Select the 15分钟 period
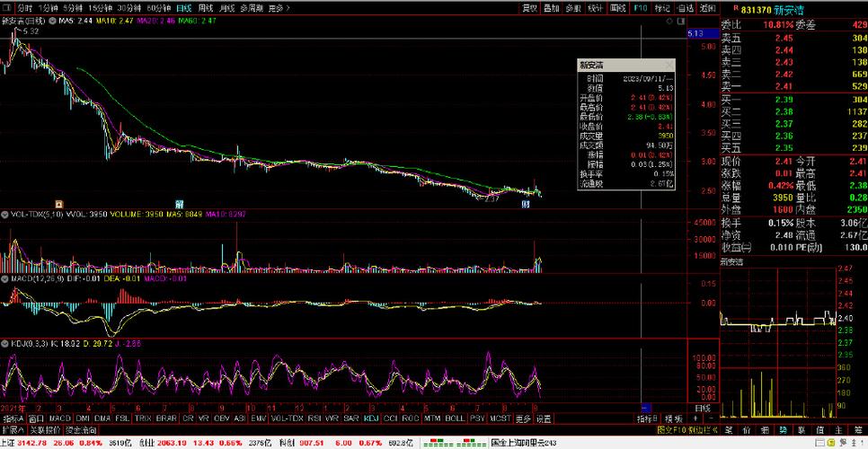Viewport: 868px width, 449px height. [101, 8]
